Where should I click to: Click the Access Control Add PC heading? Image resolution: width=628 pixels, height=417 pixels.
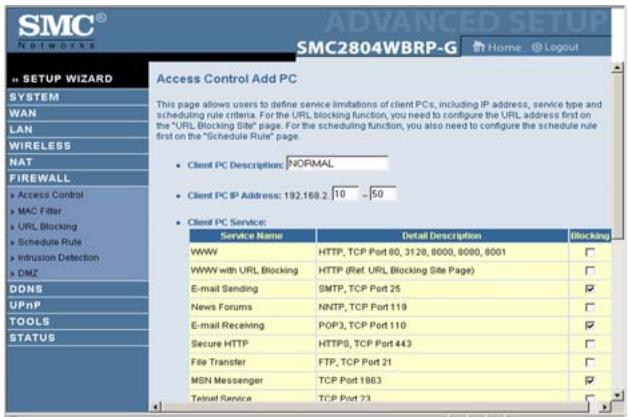227,79
